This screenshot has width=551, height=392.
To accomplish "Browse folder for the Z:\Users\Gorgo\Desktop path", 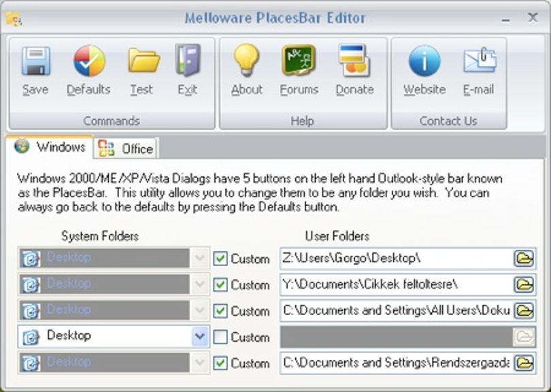I will coord(524,259).
